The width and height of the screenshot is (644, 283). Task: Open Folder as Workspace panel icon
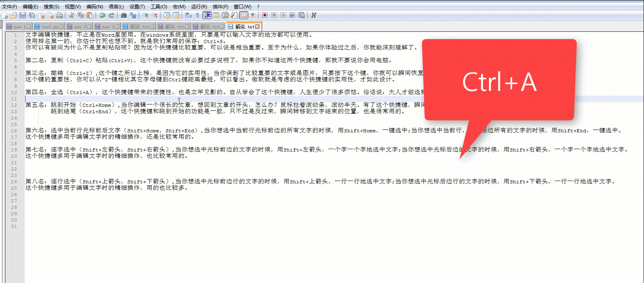pos(243,15)
